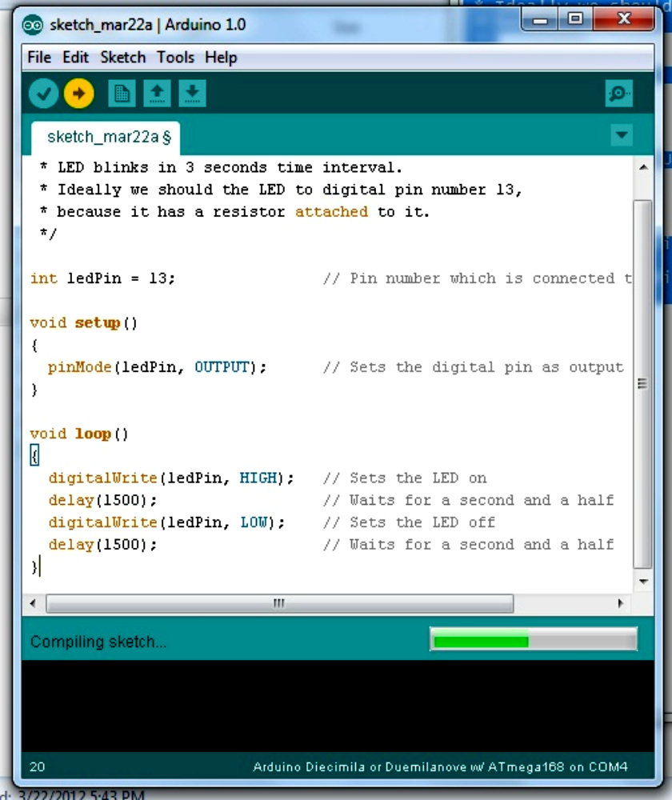The width and height of the screenshot is (672, 800).
Task: Click the horizontal scrollbar right arrow
Action: click(x=621, y=603)
